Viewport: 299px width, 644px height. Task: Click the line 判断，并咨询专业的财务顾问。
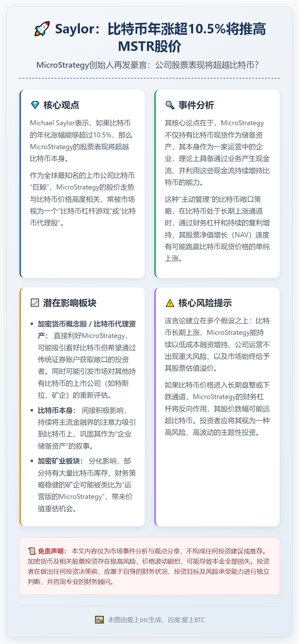pos(71,582)
